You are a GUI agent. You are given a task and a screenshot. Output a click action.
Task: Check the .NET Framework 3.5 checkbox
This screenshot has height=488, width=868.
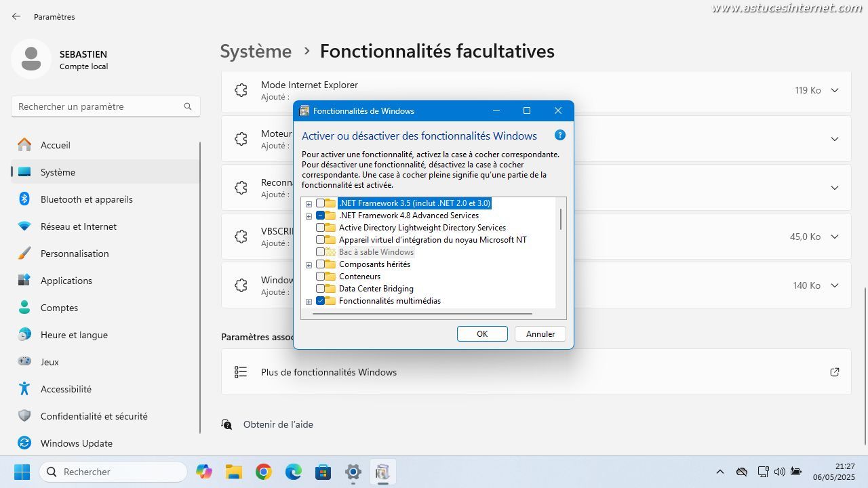[x=320, y=203]
